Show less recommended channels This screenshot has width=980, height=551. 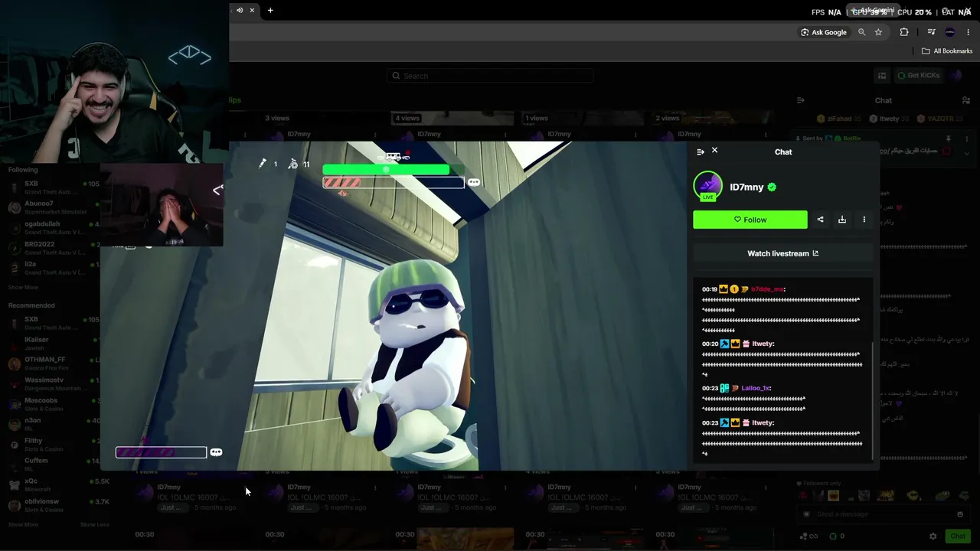point(95,524)
